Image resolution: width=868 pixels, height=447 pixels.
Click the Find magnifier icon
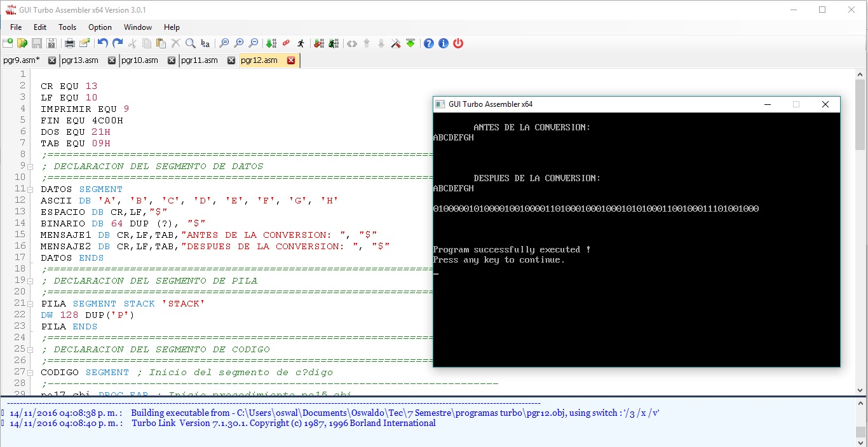[x=189, y=43]
